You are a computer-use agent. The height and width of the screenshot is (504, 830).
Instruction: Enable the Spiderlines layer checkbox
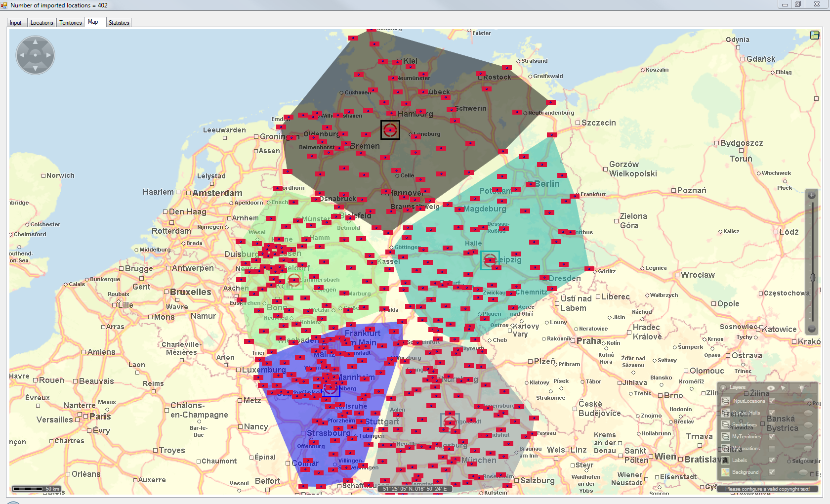click(772, 424)
